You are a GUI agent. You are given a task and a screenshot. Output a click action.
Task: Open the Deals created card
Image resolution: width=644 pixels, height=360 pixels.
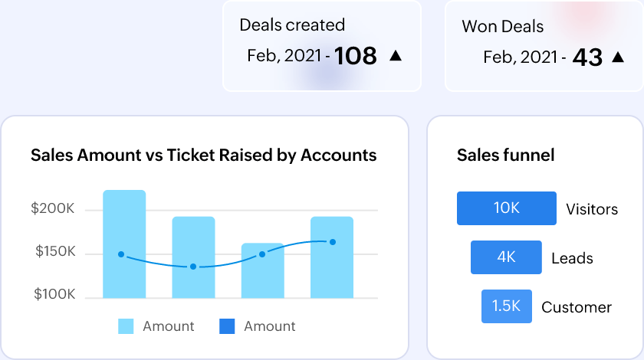click(x=322, y=46)
